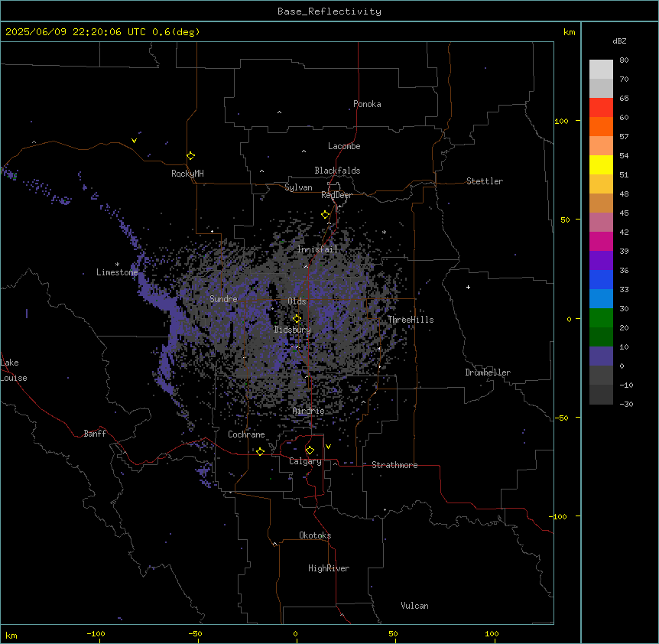
Task: Click the legend value 65
Action: [x=624, y=99]
